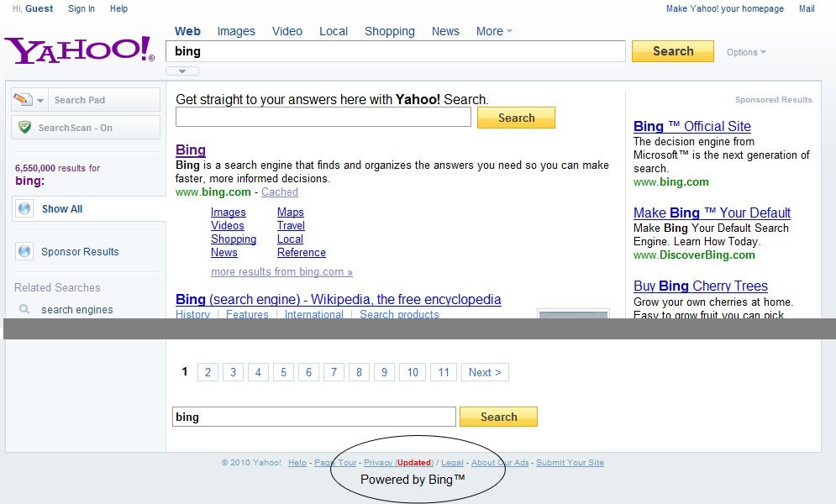The width and height of the screenshot is (836, 504).
Task: Open the Bing Wikipedia result
Action: (338, 299)
